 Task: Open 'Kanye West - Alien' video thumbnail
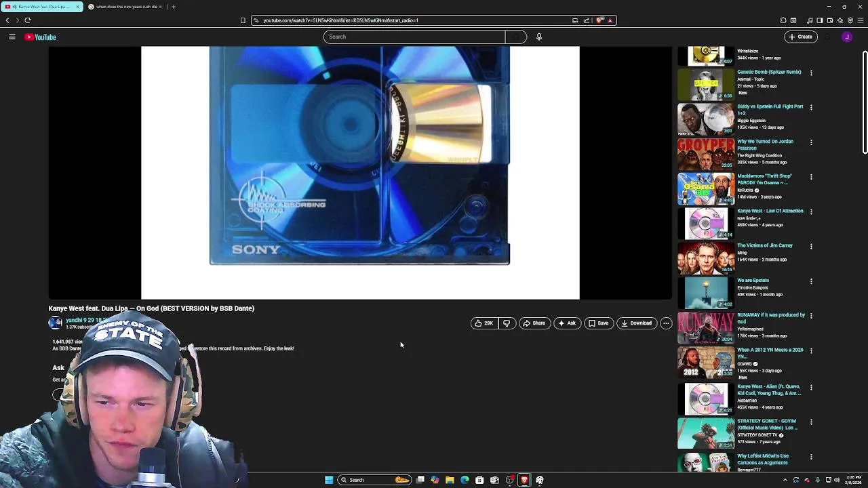(706, 398)
